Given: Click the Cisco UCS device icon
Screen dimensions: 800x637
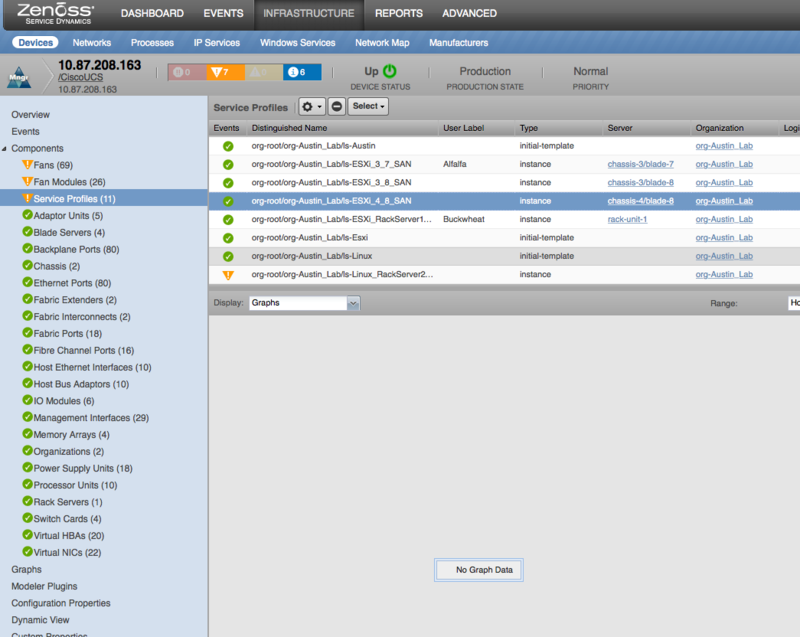Looking at the screenshot, I should click(x=19, y=78).
